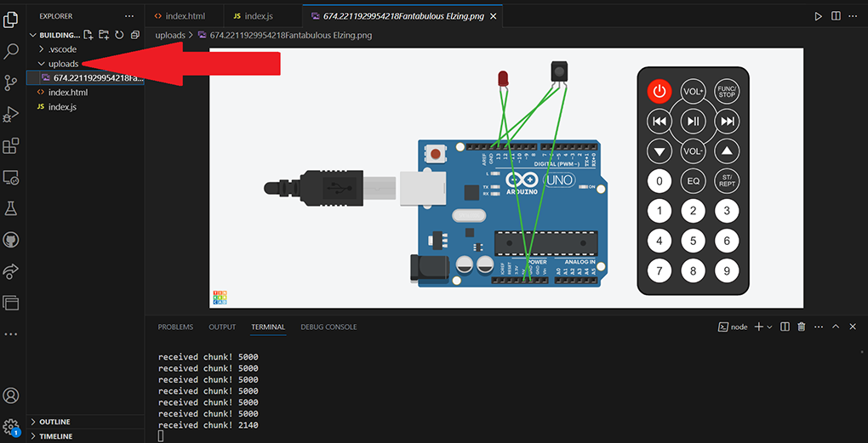Viewport: 868px width, 443px height.
Task: Open the DEBUG CONSOLE tab
Action: 328,327
